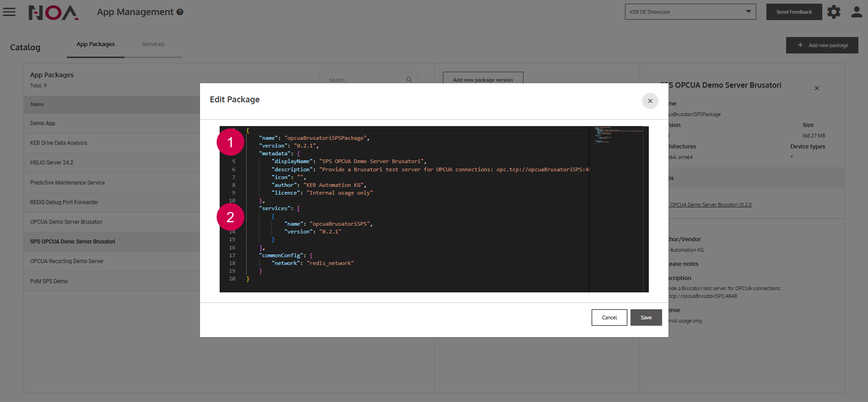Open the settings gear icon
This screenshot has width=868, height=402.
point(834,12)
